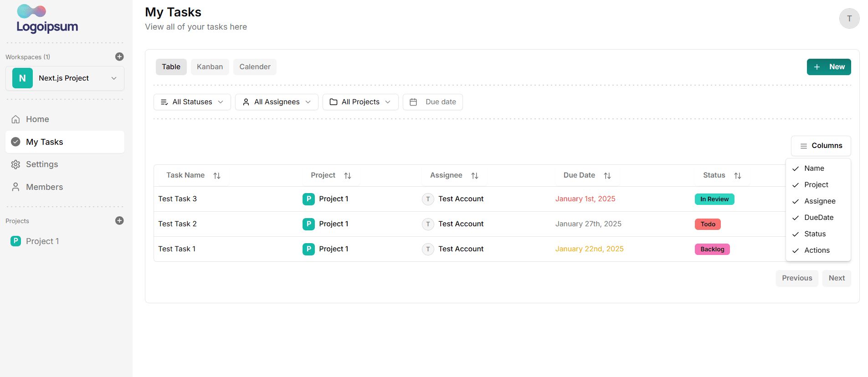Screen dimensions: 868x377
Task: Toggle the Project column checkbox
Action: [x=818, y=185]
